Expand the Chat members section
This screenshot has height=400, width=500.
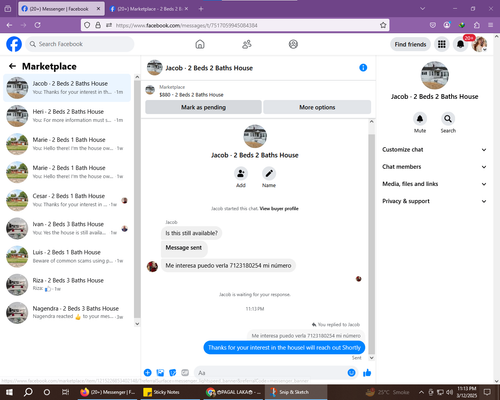tap(434, 167)
